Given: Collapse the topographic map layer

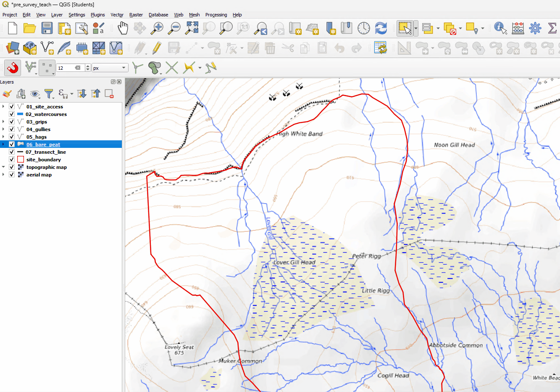Looking at the screenshot, I should 4,167.
